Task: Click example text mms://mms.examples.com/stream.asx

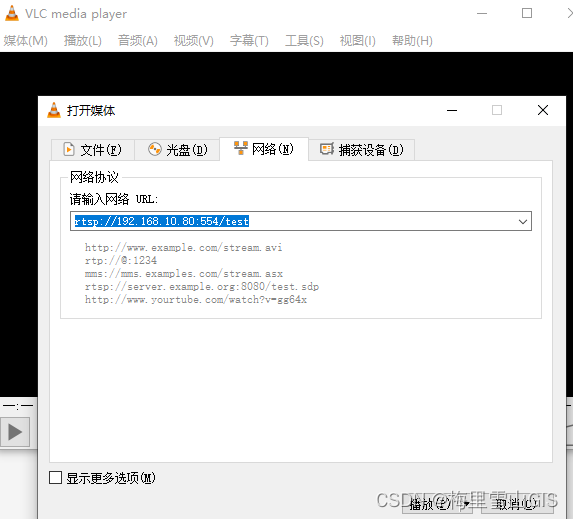Action: coord(184,273)
